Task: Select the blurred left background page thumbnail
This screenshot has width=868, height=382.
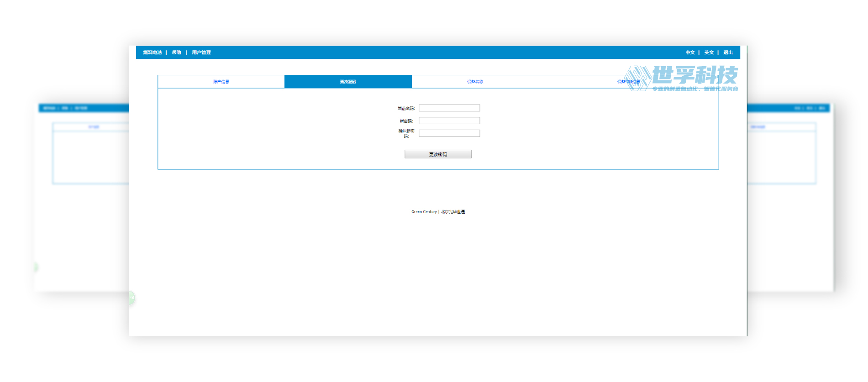Action: 82,196
